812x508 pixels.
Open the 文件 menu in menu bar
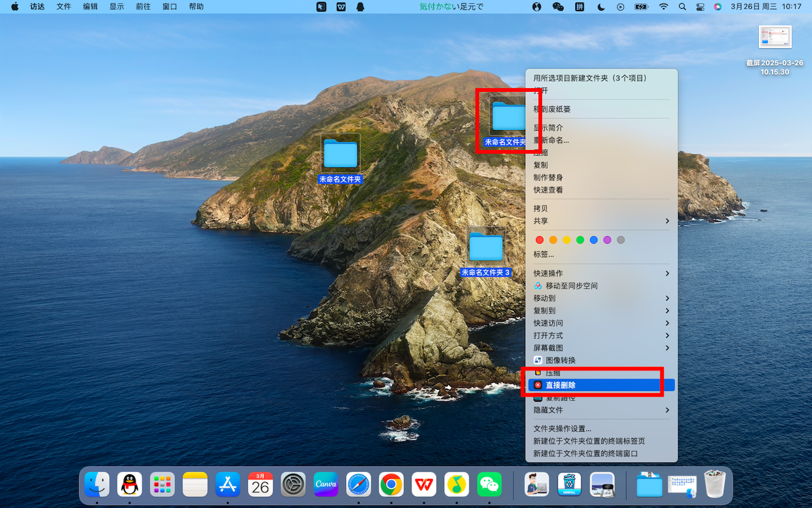64,7
